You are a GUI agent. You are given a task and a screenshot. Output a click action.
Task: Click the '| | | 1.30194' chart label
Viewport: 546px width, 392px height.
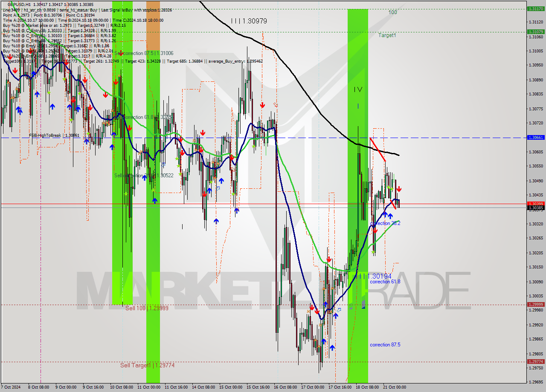click(x=373, y=276)
